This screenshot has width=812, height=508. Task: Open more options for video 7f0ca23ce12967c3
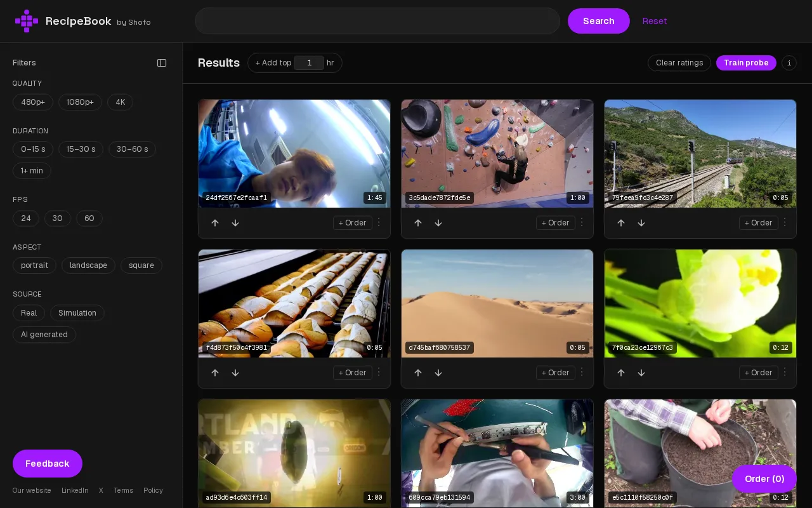(785, 372)
